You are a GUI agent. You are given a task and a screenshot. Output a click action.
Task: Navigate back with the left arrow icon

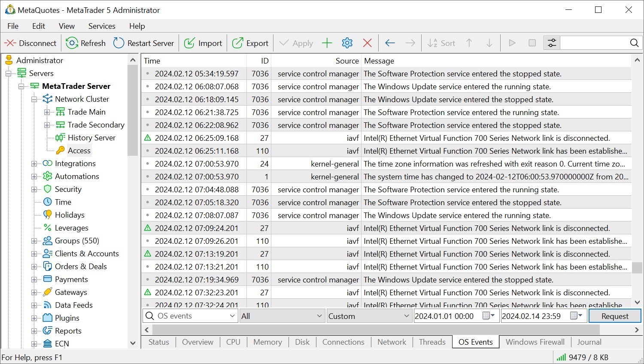(390, 43)
